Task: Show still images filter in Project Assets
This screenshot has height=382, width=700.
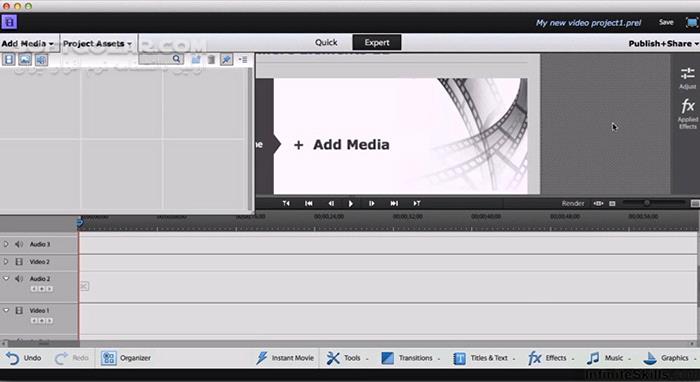Action: 25,59
